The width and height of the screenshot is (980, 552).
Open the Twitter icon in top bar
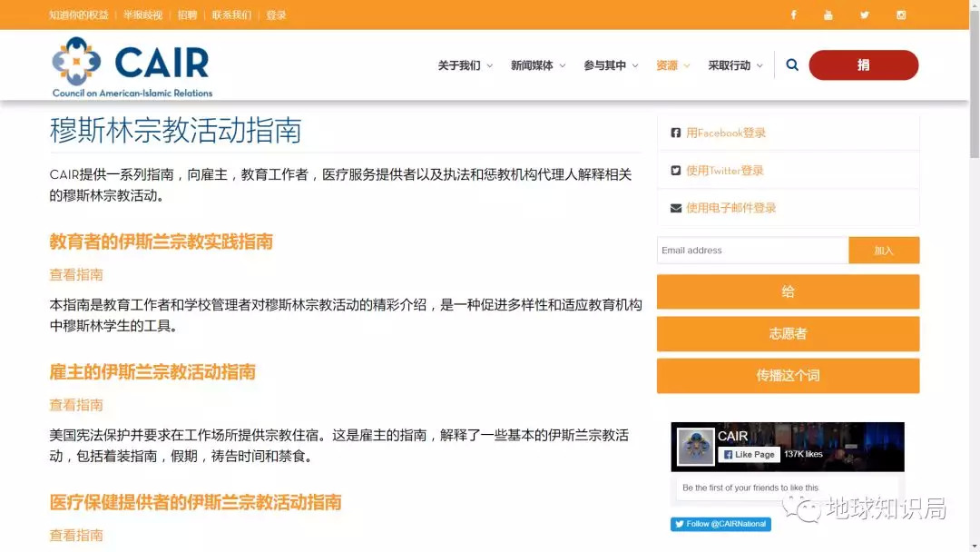click(865, 15)
